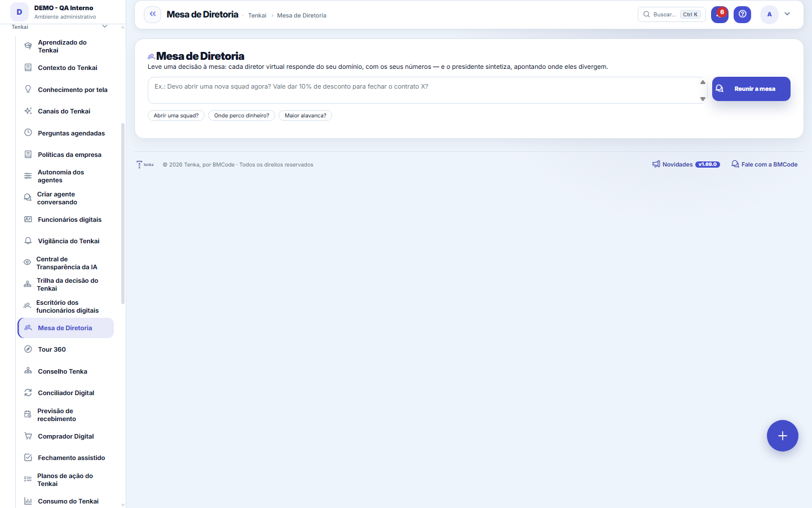Click the sidebar vertical scrollbar
The image size is (812, 508).
pyautogui.click(x=123, y=214)
